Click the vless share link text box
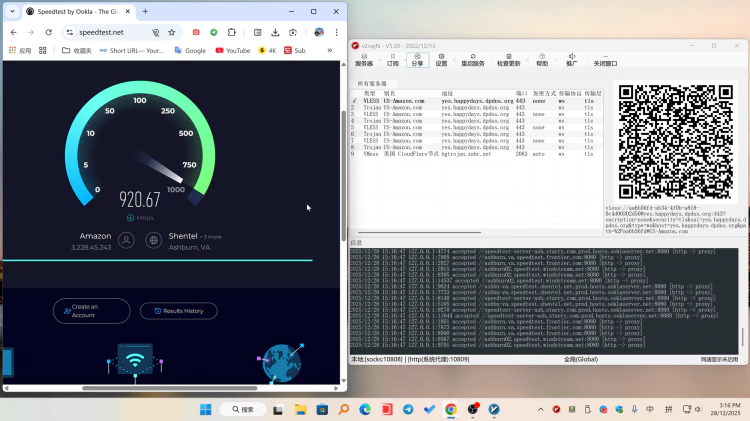 click(675, 220)
